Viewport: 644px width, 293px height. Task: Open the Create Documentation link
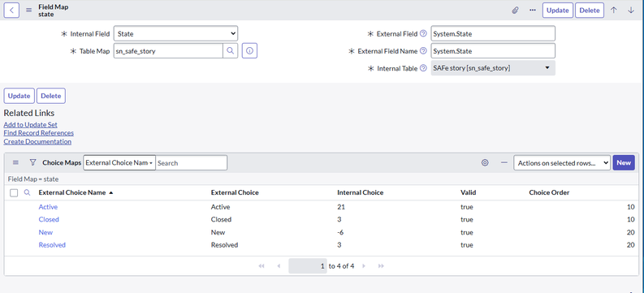(x=37, y=141)
